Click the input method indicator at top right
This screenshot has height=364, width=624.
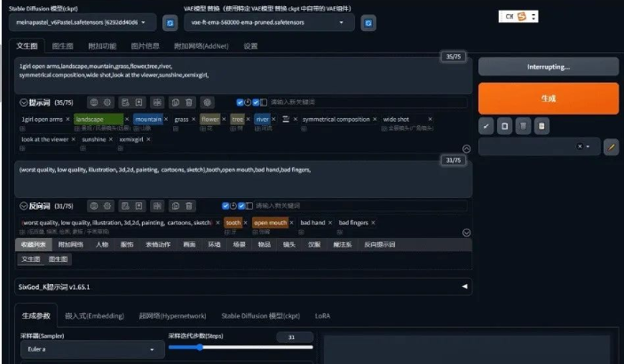pos(518,16)
